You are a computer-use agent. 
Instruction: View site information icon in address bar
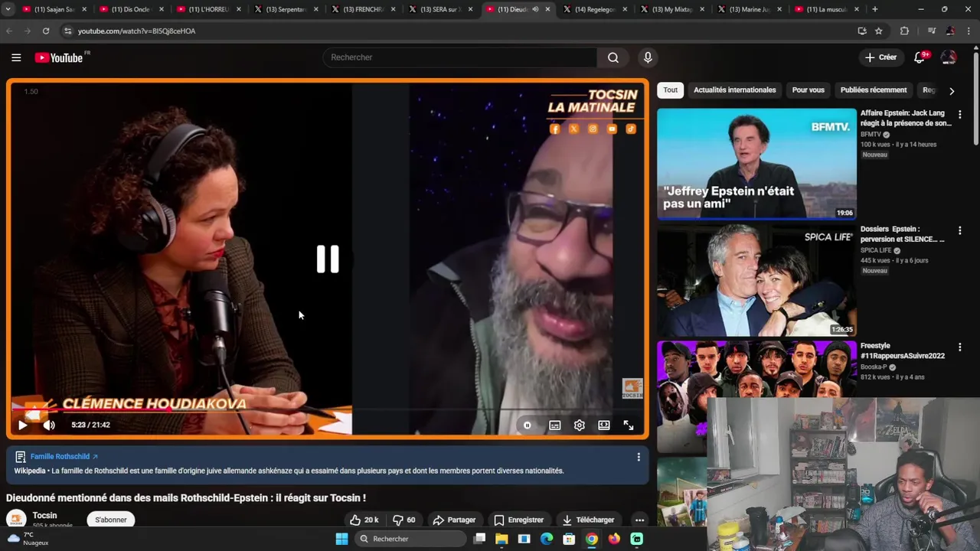67,31
